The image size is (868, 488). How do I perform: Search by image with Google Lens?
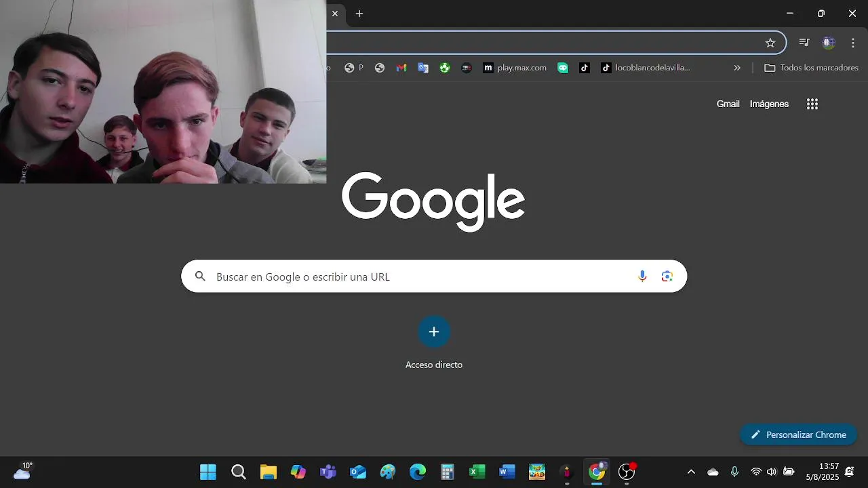click(x=667, y=277)
